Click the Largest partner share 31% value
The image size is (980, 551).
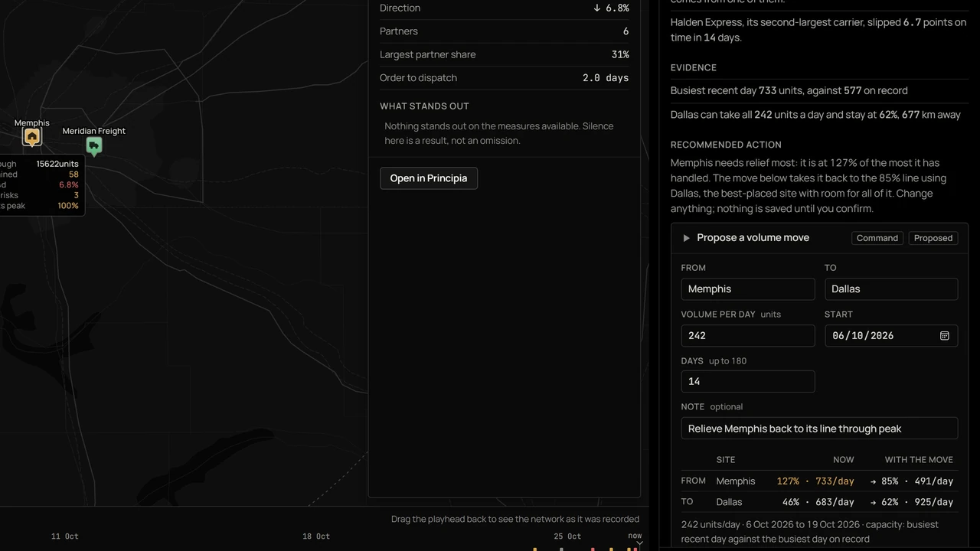click(620, 54)
